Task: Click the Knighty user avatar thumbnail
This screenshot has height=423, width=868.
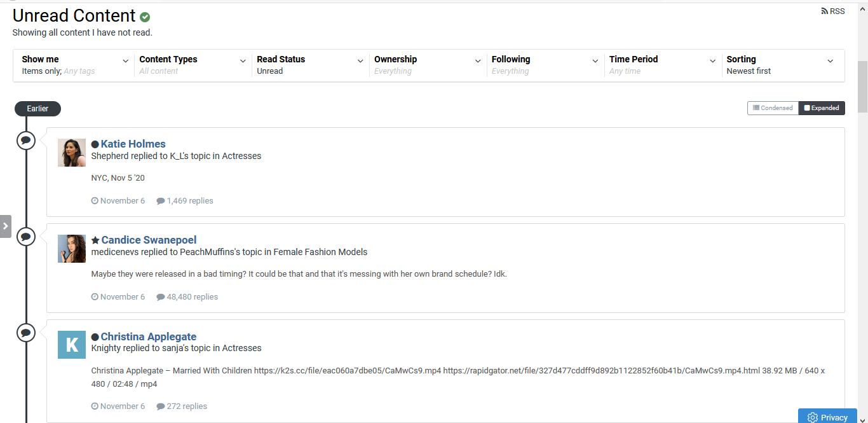Action: click(x=72, y=345)
